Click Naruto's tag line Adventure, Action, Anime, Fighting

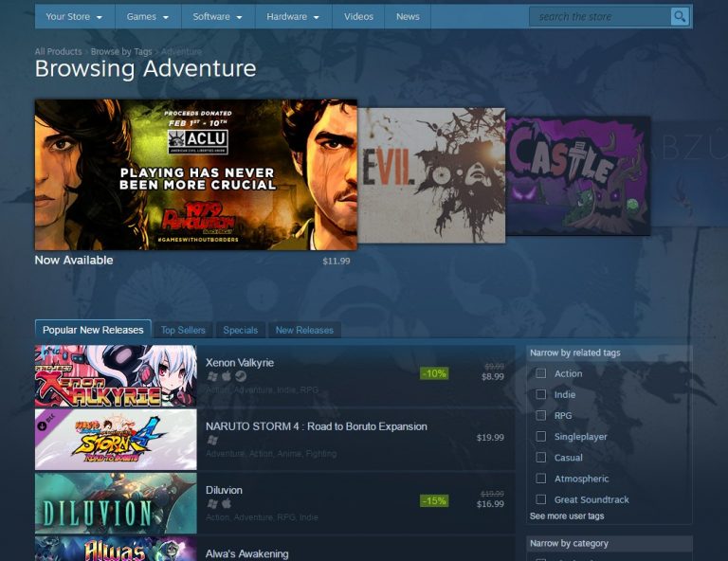[x=271, y=454]
